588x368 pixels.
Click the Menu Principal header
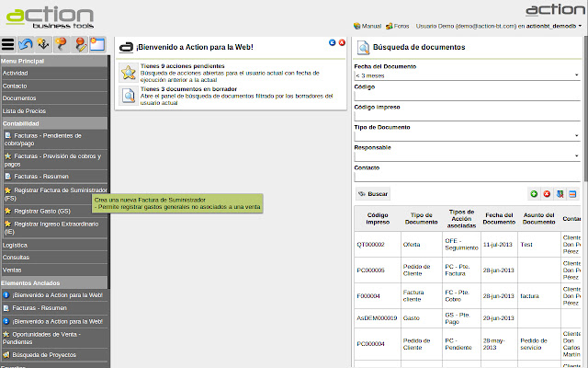pyautogui.click(x=54, y=61)
